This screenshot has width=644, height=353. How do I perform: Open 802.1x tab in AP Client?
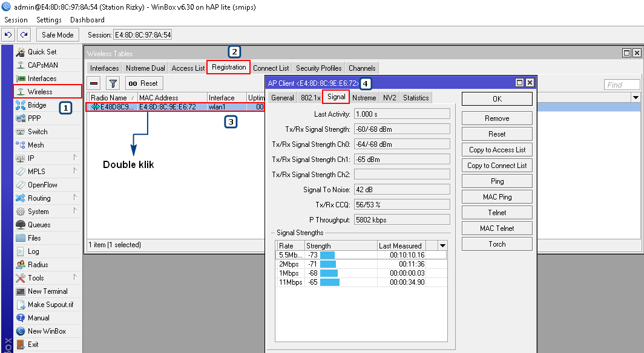[310, 97]
